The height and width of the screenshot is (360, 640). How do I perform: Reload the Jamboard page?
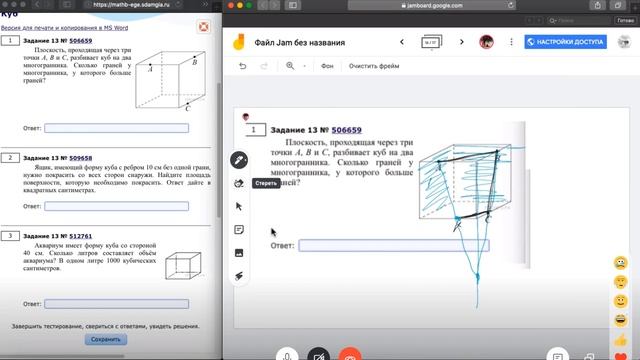(510, 5)
